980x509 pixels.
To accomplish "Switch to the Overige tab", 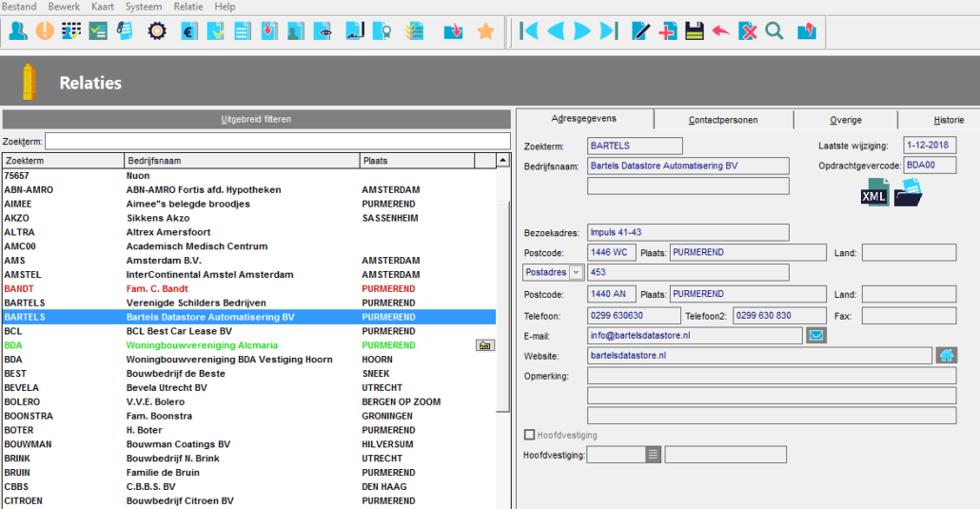I will tap(846, 120).
